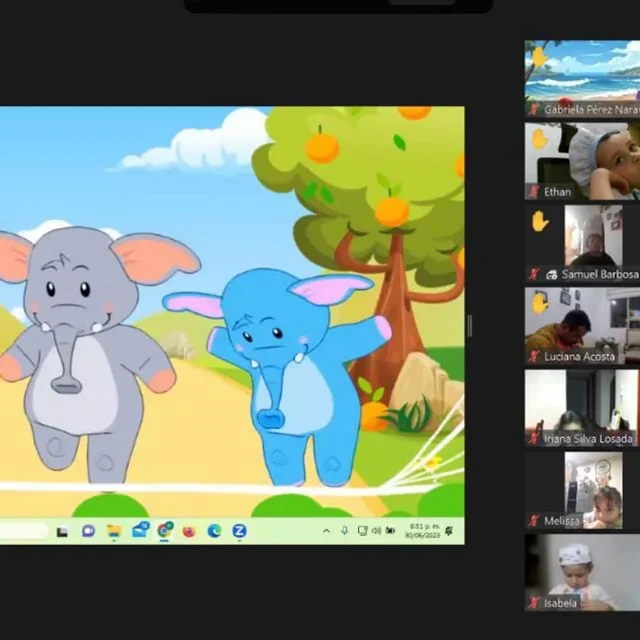The height and width of the screenshot is (640, 640).
Task: Click the muted microphone icon beside Ethan
Action: pyautogui.click(x=534, y=191)
